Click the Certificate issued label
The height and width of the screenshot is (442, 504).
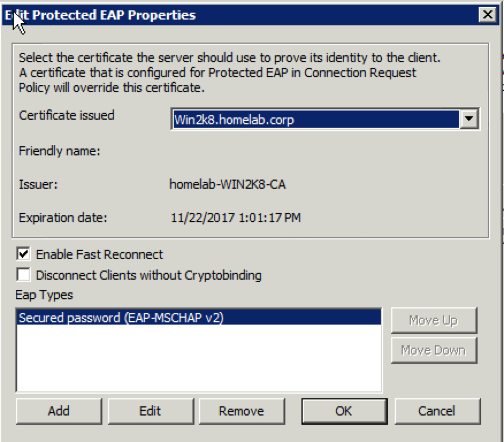click(67, 115)
